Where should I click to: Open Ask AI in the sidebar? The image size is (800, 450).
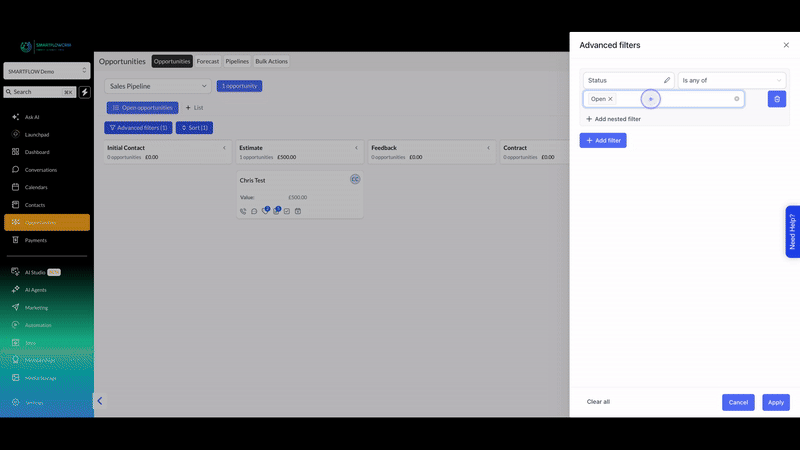point(32,117)
